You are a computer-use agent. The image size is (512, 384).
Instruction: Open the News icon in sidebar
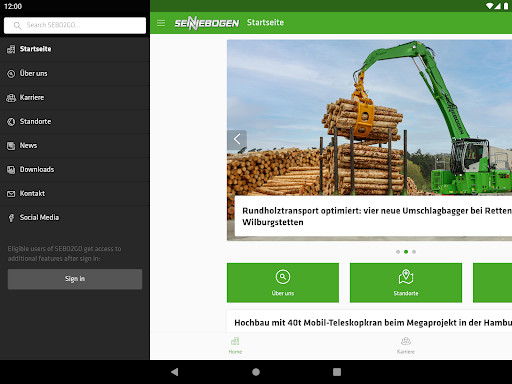(11, 146)
